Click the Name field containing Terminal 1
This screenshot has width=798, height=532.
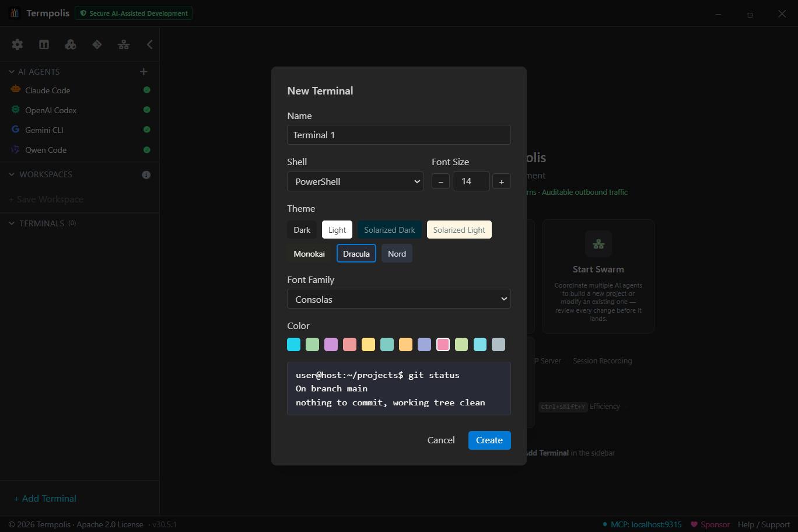(x=399, y=135)
